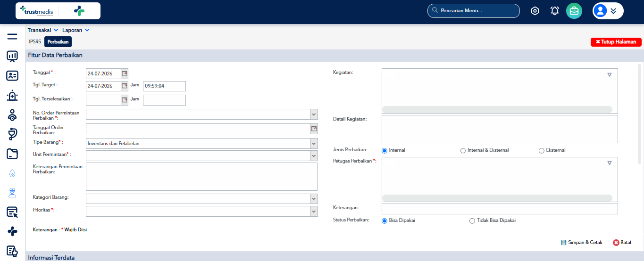The height and width of the screenshot is (261, 644).
Task: Open the folder sidebar icon
Action: pyautogui.click(x=12, y=154)
